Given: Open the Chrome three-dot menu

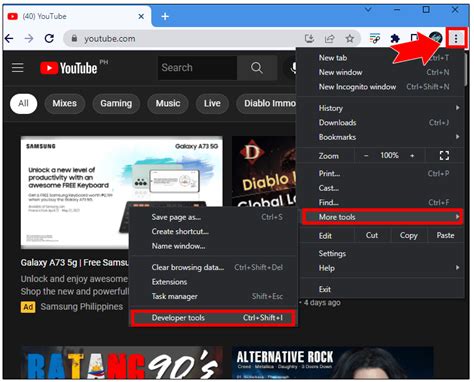Looking at the screenshot, I should pyautogui.click(x=456, y=38).
